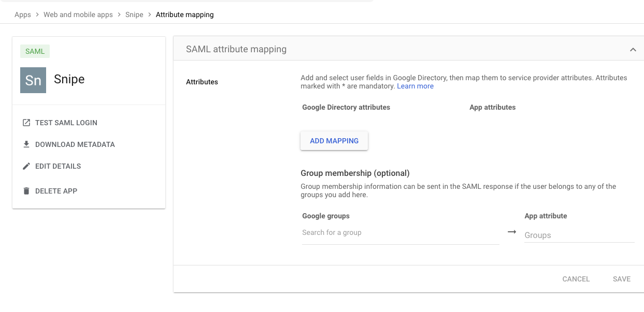
Task: Click TEST SAML LOGIN text
Action: point(66,123)
